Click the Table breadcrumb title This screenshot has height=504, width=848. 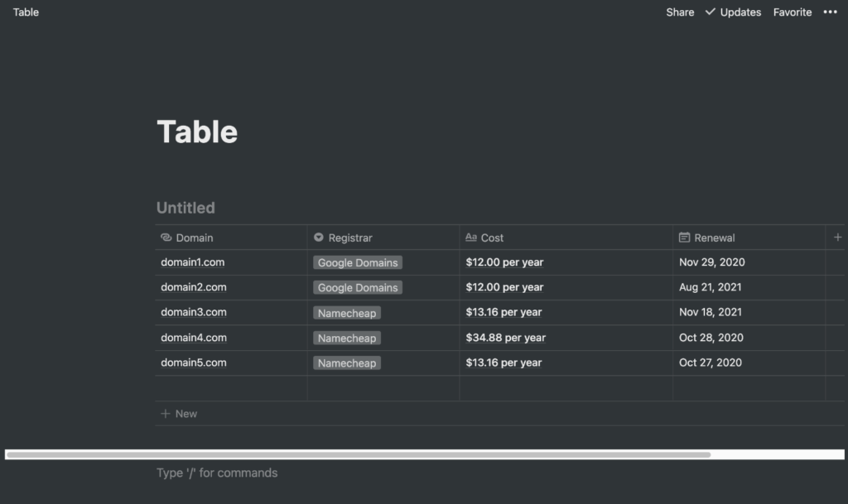[26, 12]
